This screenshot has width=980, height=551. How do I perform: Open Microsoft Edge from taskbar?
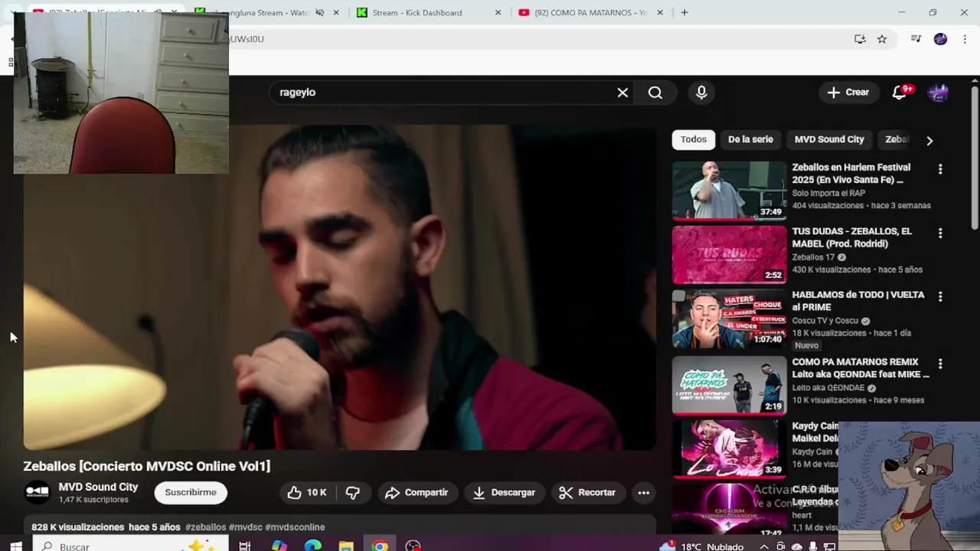point(312,546)
